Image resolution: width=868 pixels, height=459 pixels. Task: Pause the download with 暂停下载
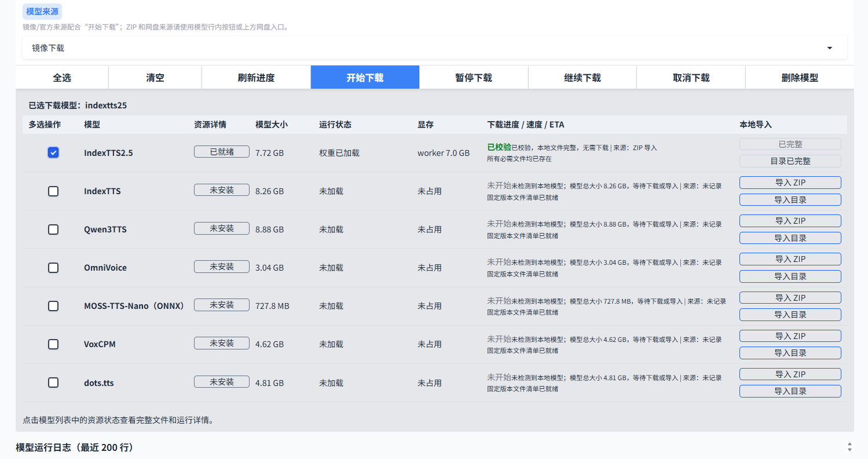pos(474,77)
